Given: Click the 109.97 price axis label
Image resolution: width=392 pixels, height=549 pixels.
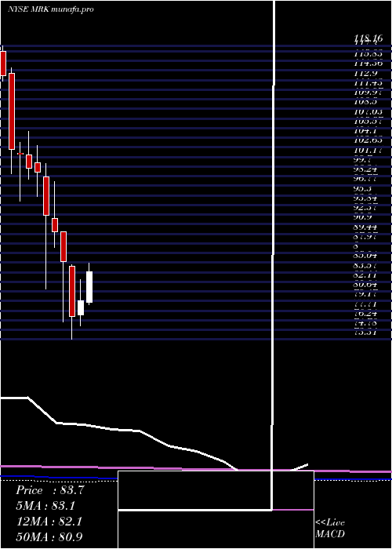Looking at the screenshot, I should point(368,92).
